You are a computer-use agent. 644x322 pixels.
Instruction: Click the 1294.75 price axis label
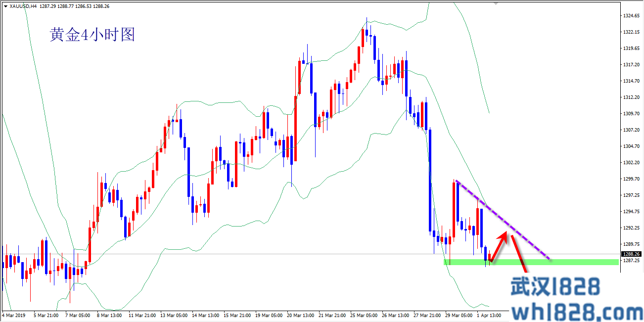631,212
